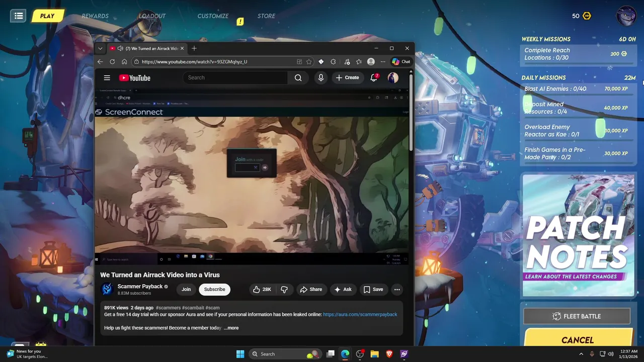Search YouTube with voice microphone
Screen dimensions: 644x362
pyautogui.click(x=320, y=77)
